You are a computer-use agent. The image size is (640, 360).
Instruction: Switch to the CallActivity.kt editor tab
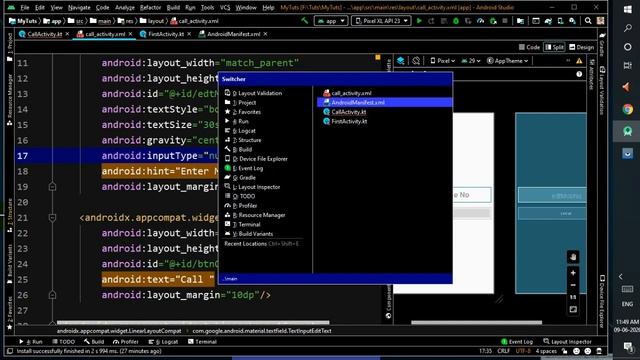click(44, 34)
